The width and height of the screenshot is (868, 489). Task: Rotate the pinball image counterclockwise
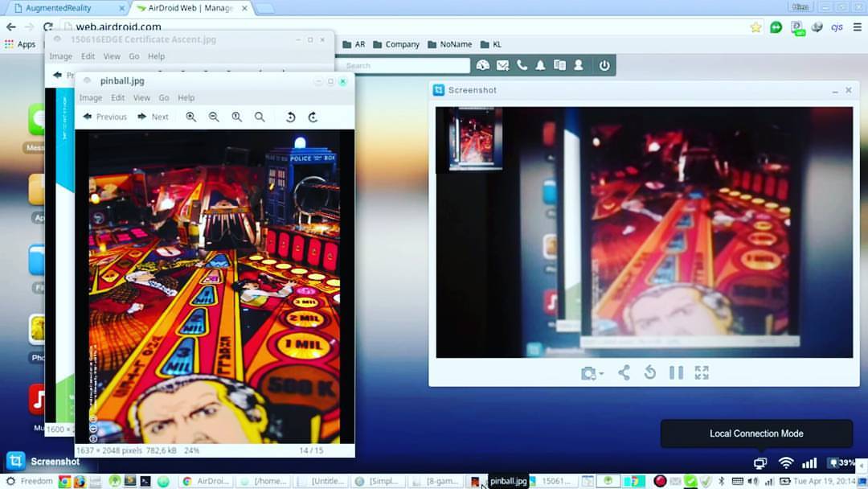point(290,117)
